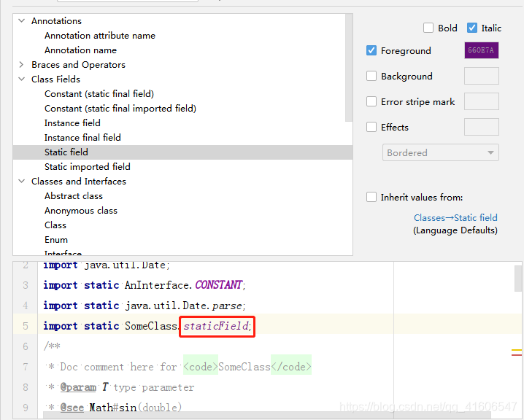This screenshot has width=524, height=420.
Task: Open the Bordered effects dropdown
Action: click(441, 152)
